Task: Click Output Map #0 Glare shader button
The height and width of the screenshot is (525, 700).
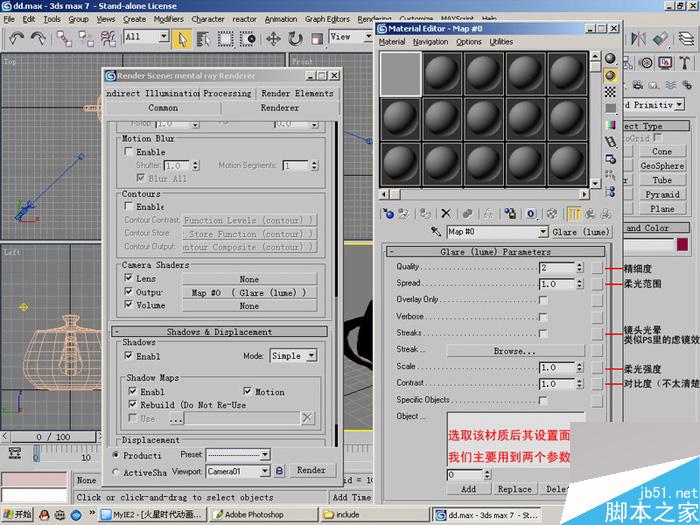Action: 249,292
